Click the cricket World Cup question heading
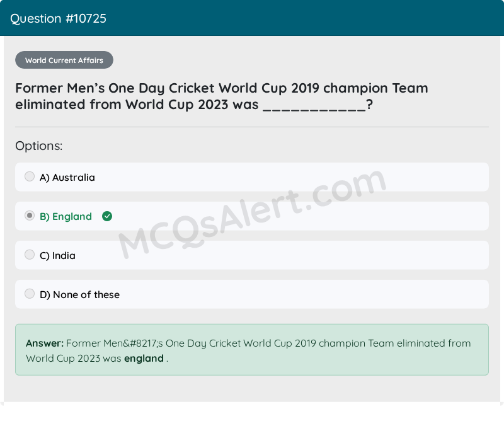The height and width of the screenshot is (421, 504). [222, 96]
